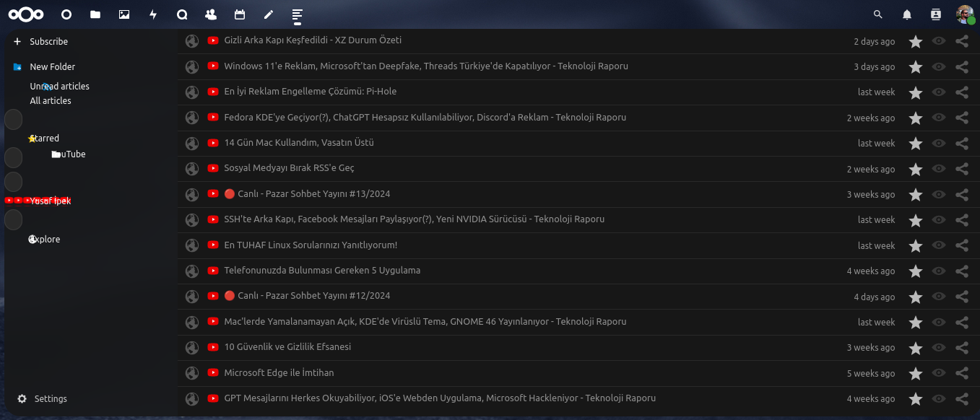
Task: Open the notifications bell
Action: coord(907,14)
